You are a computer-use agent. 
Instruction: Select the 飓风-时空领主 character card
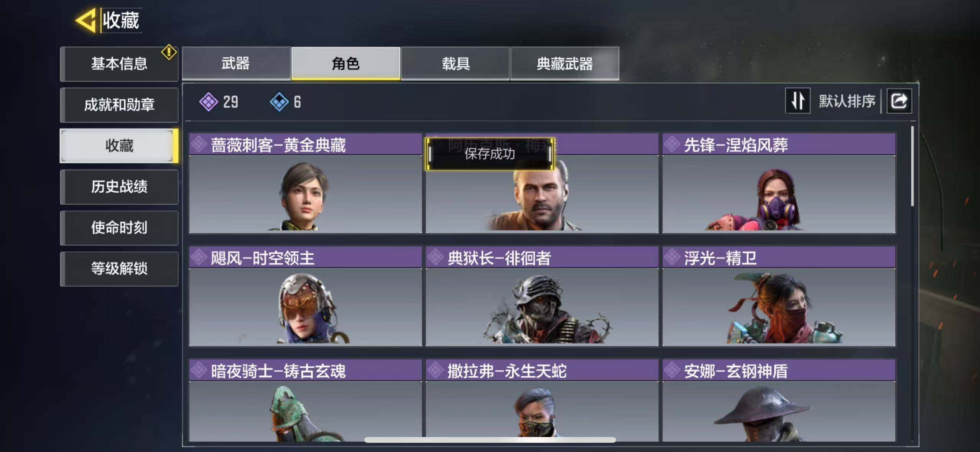coord(306,296)
